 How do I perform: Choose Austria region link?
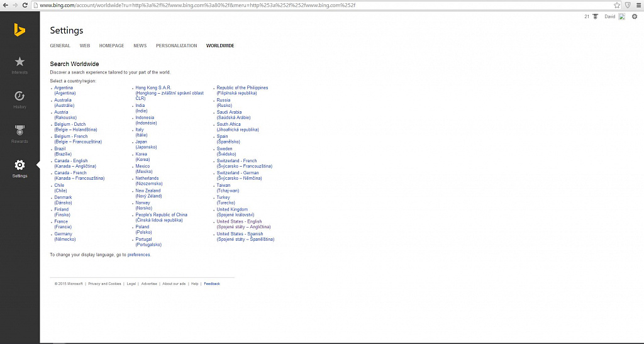coord(65,114)
